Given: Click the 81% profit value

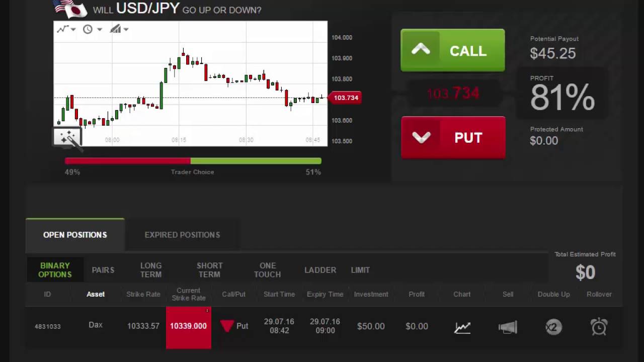Looking at the screenshot, I should [562, 97].
